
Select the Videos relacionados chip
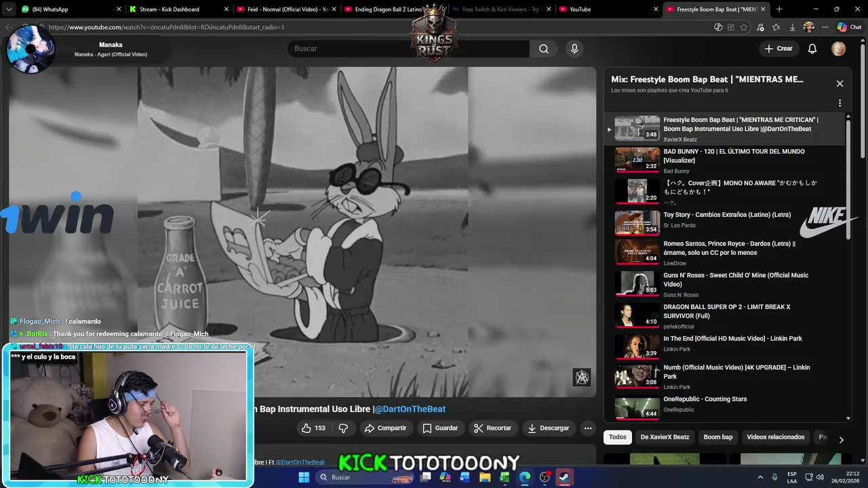point(775,437)
